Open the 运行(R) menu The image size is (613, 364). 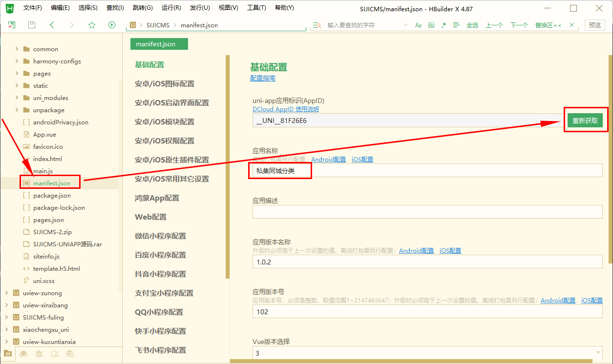(171, 8)
